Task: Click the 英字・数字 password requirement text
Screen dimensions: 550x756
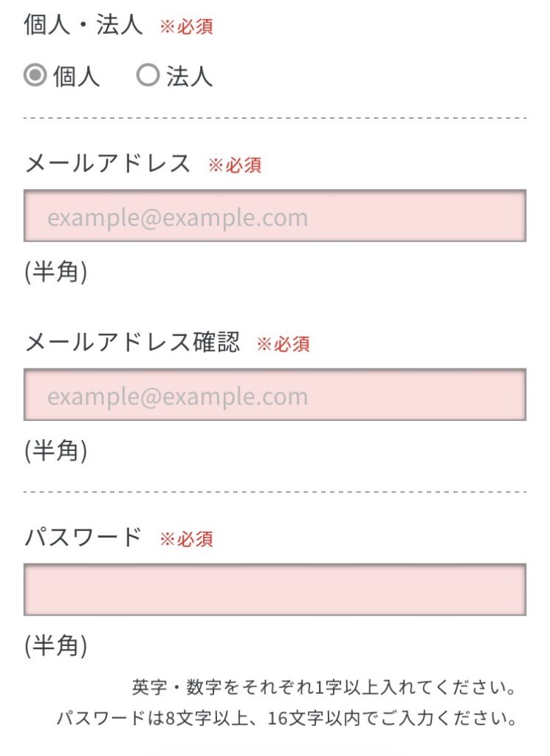Action: pyautogui.click(x=324, y=687)
